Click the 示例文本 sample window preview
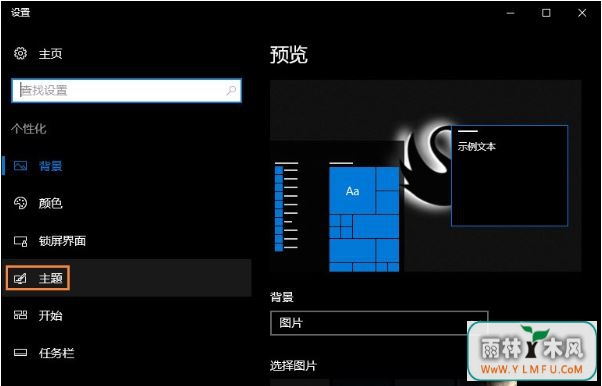The height and width of the screenshot is (386, 602). (509, 175)
